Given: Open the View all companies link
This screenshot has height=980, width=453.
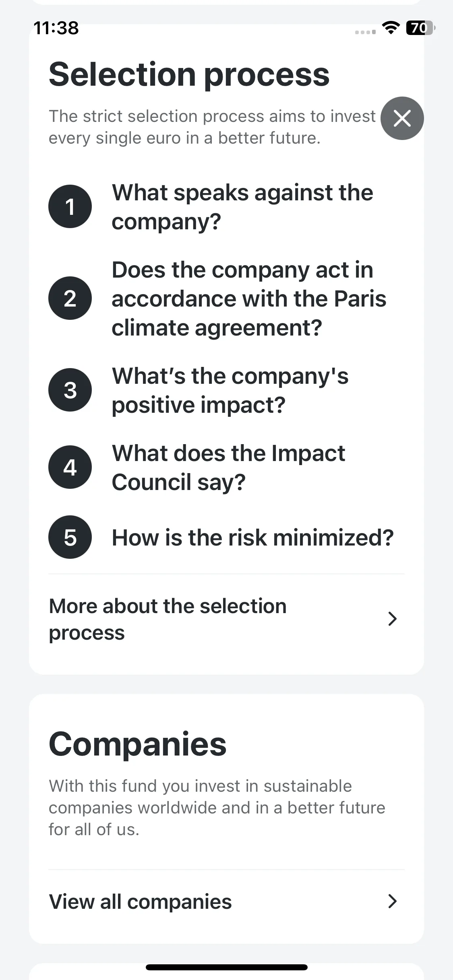Looking at the screenshot, I should pyautogui.click(x=226, y=902).
